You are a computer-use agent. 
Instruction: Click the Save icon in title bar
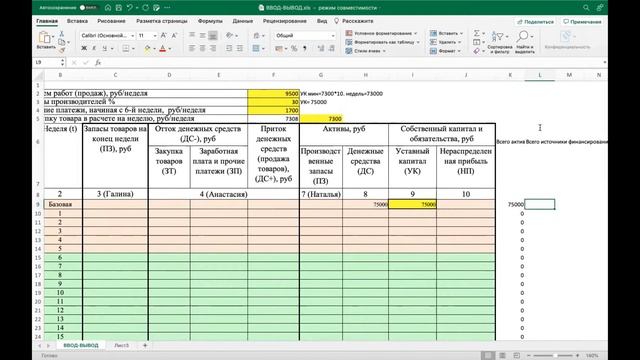click(x=118, y=7)
